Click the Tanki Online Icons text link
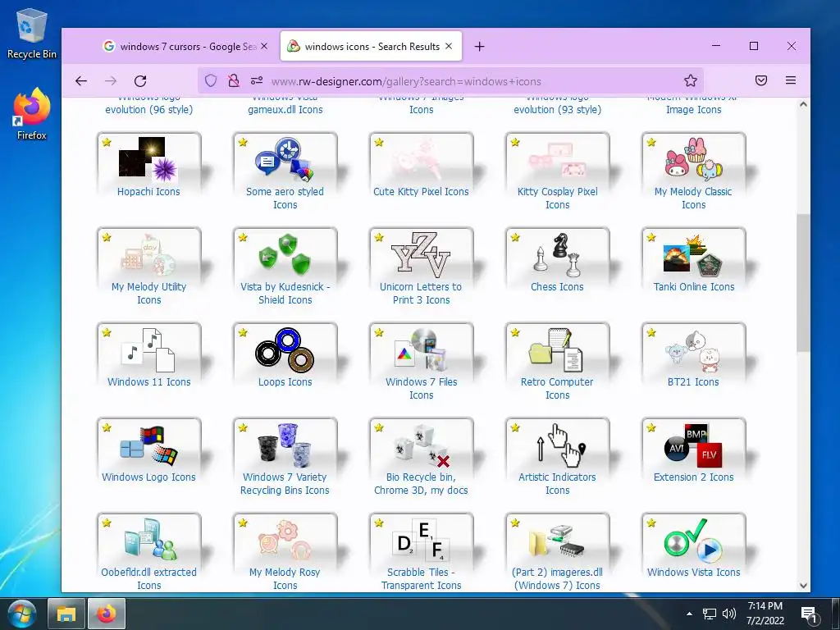This screenshot has width=840, height=630. click(693, 286)
